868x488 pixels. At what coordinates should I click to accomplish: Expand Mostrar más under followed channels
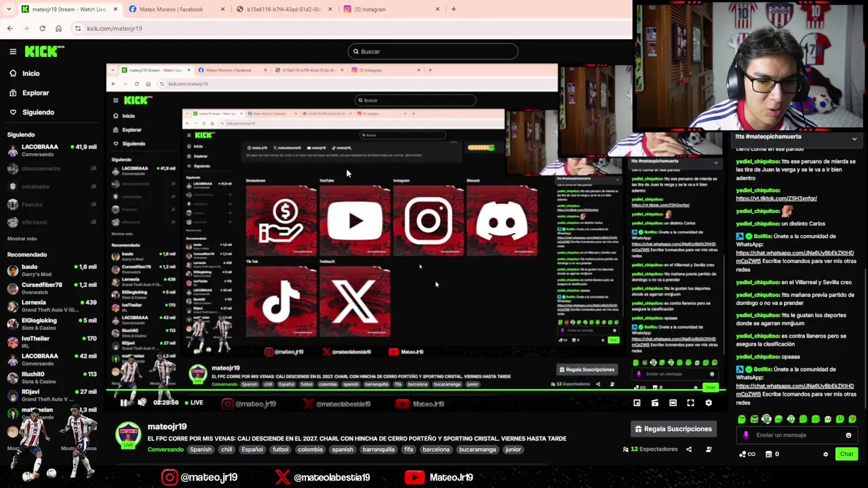point(22,239)
